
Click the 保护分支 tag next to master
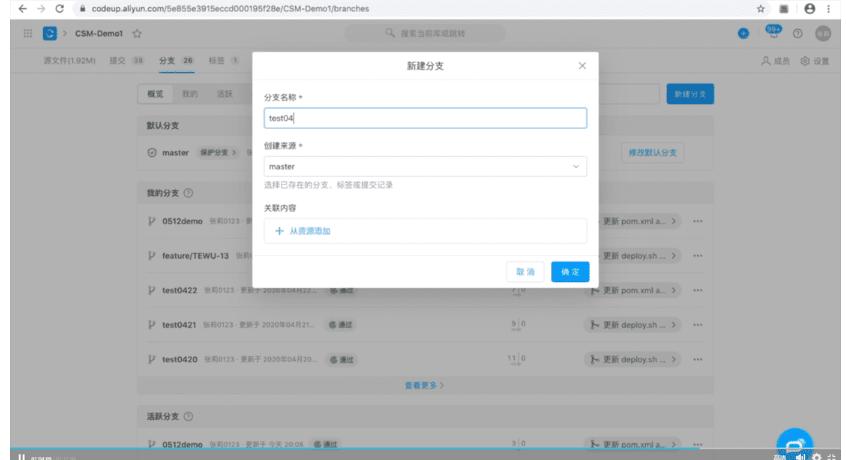pos(218,153)
